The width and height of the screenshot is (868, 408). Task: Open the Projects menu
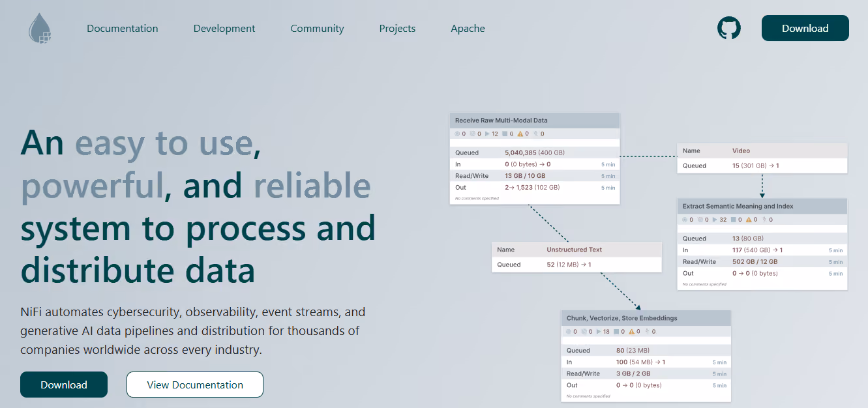(398, 29)
